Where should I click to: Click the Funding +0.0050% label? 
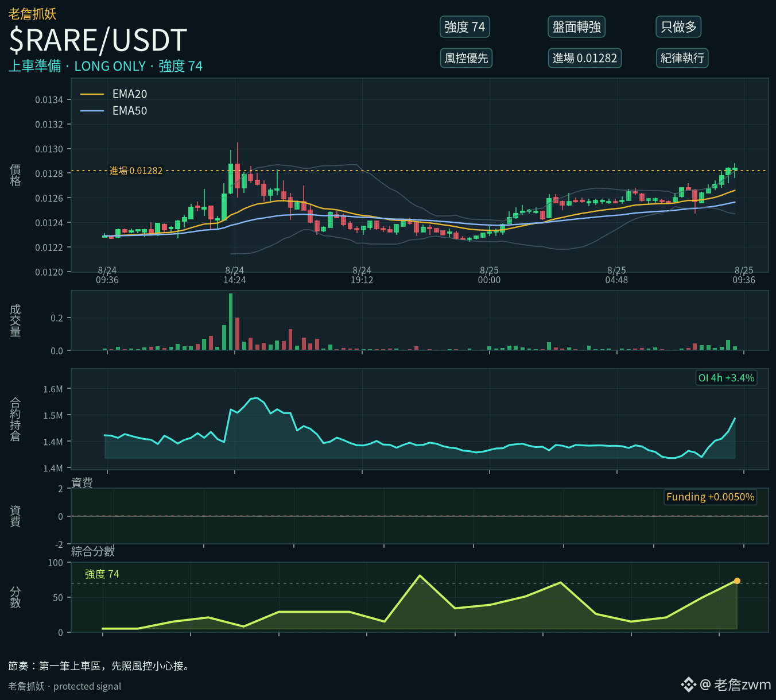pyautogui.click(x=710, y=497)
